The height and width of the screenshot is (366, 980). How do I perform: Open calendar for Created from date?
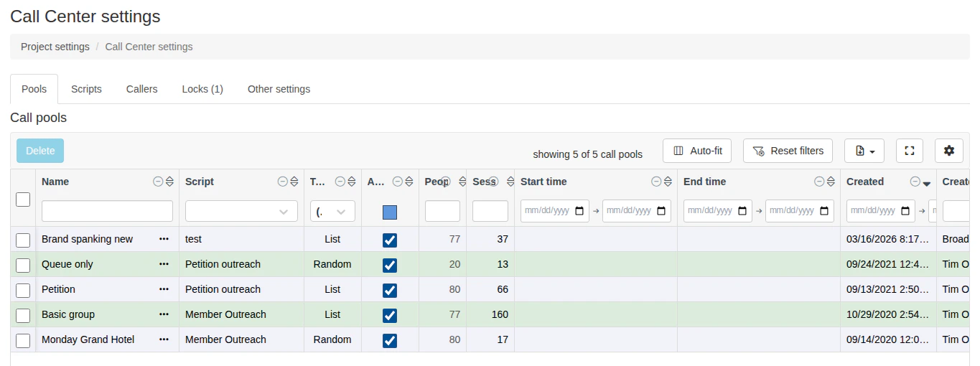[905, 211]
